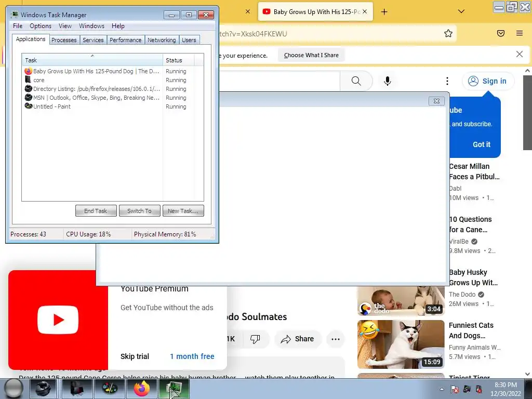
Task: Click the CPU Usage: 18% status entry
Action: click(x=88, y=234)
